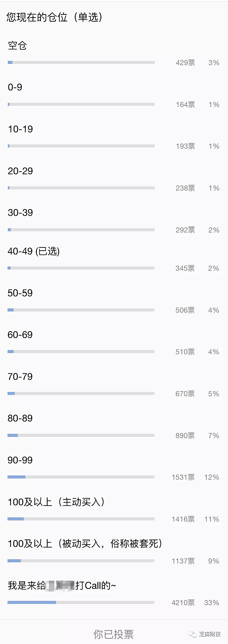Select the 空仓 poll option

point(17,46)
